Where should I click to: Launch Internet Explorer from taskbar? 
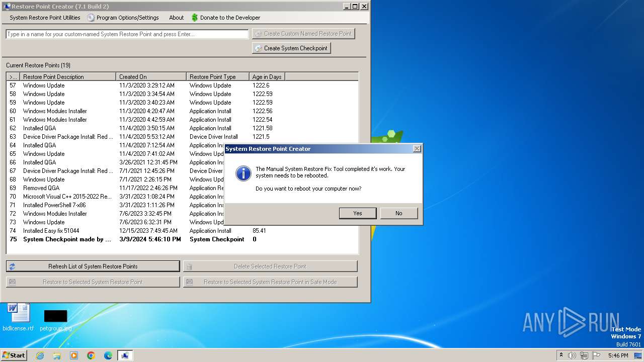(40, 355)
